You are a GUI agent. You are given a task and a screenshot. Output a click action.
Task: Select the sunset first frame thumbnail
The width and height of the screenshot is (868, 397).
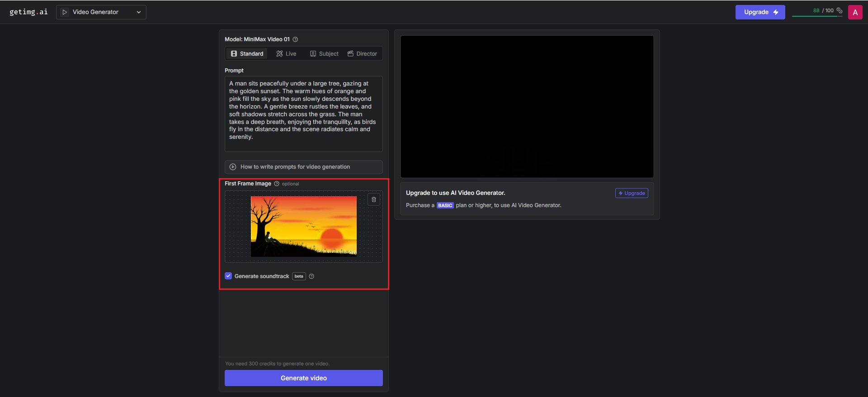click(x=304, y=227)
